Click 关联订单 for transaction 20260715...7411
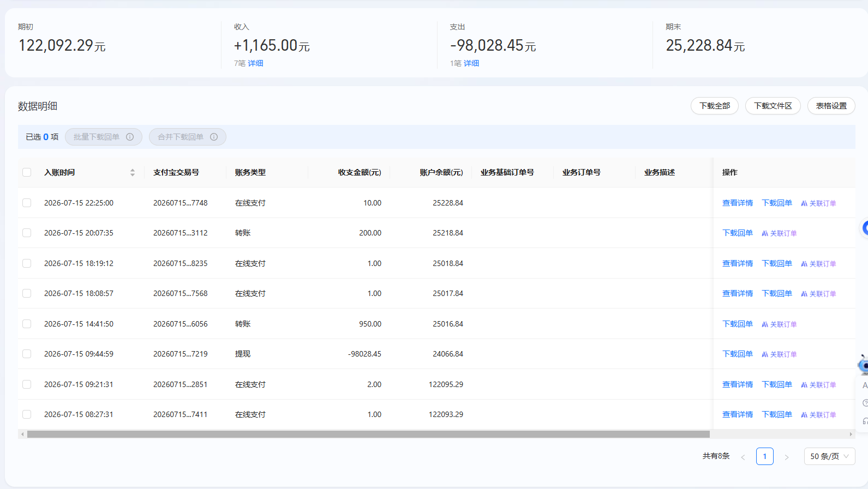Screen dimensions: 868x489 (818, 415)
